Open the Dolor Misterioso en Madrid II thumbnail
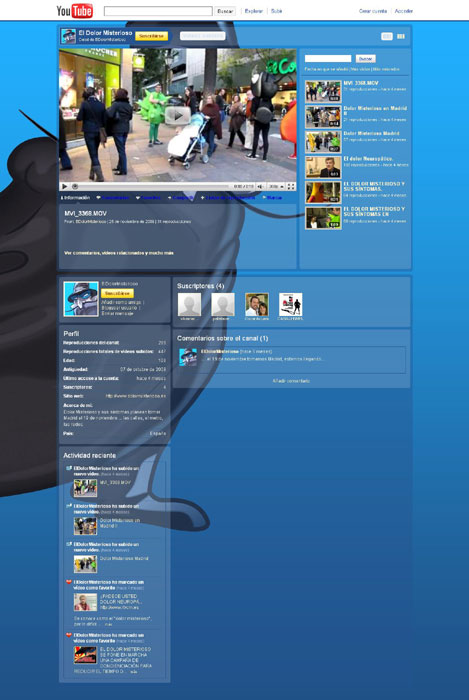 [323, 117]
